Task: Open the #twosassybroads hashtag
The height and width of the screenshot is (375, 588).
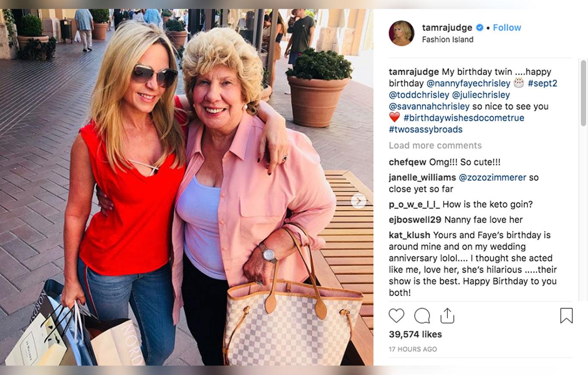Action: [x=425, y=129]
